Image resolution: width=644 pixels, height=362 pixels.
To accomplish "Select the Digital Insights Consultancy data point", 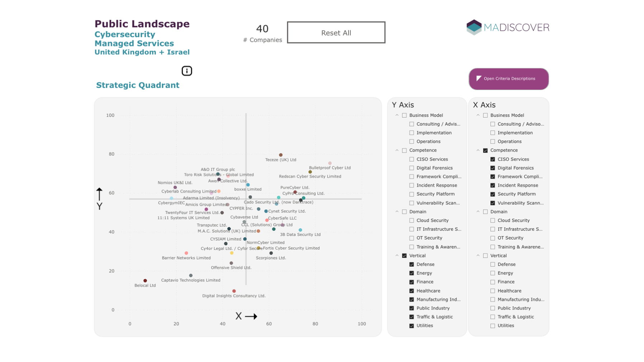I will point(234,291).
